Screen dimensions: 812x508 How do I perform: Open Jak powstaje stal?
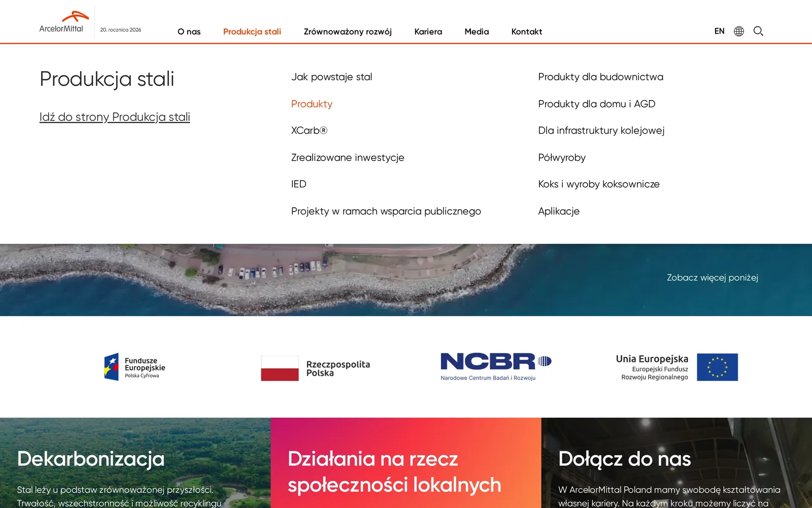(x=331, y=77)
